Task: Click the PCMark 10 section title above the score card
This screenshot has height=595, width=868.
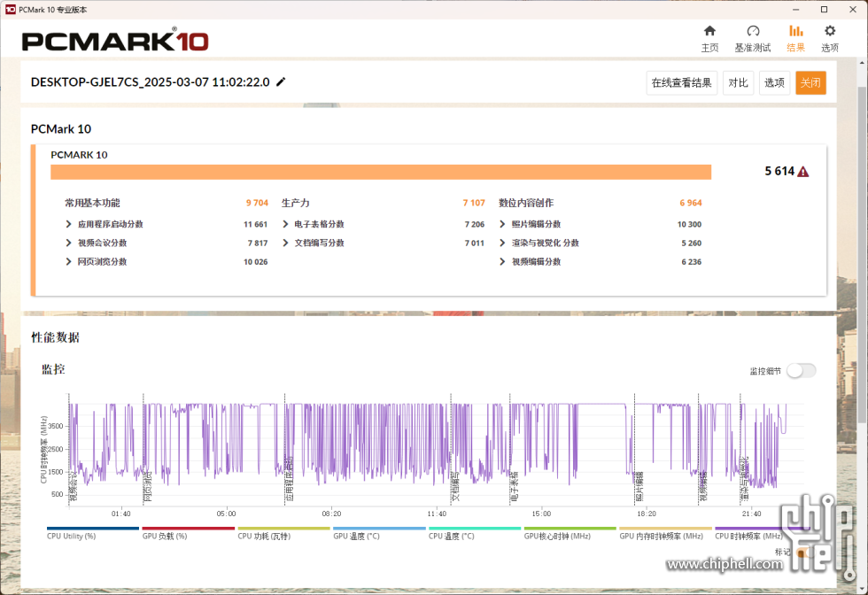Action: pos(61,129)
